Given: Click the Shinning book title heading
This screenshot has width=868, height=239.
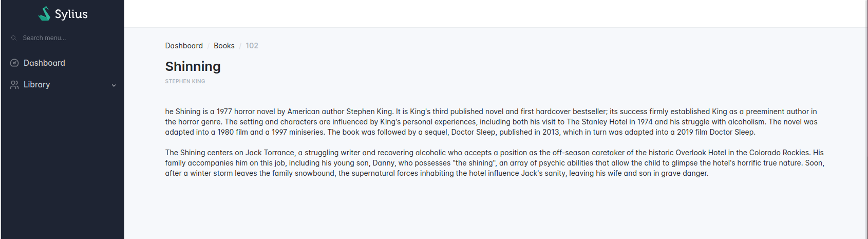Looking at the screenshot, I should (x=193, y=66).
